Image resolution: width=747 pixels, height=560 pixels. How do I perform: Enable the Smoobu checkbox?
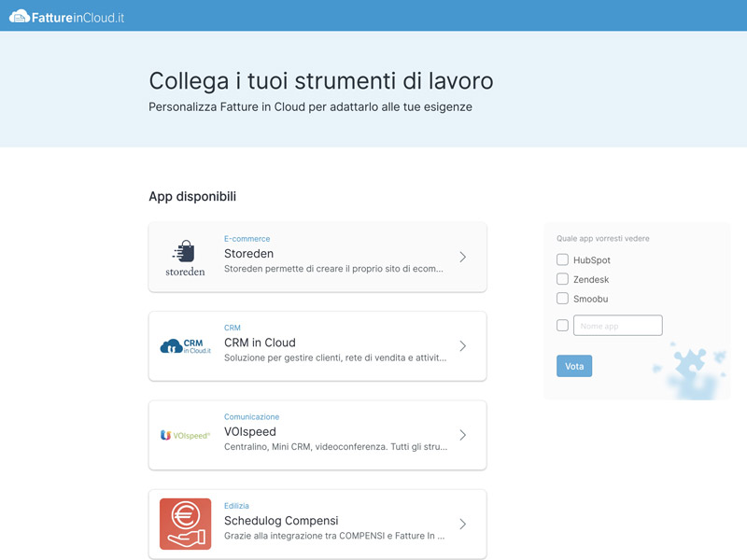(x=562, y=299)
